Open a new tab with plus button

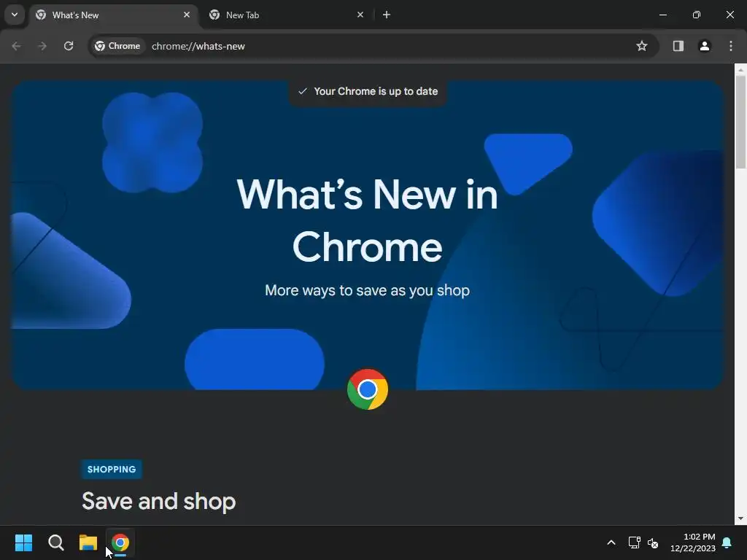(x=387, y=15)
